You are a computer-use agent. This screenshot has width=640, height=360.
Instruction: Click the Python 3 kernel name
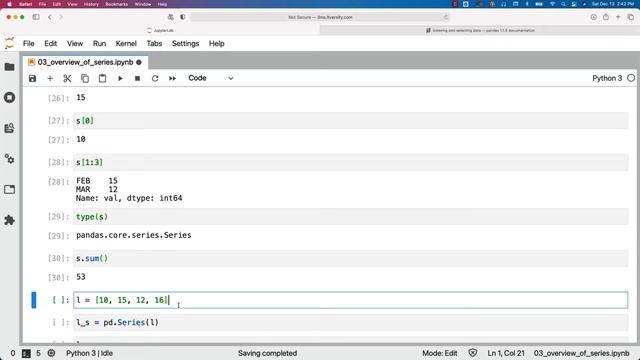pyautogui.click(x=607, y=78)
